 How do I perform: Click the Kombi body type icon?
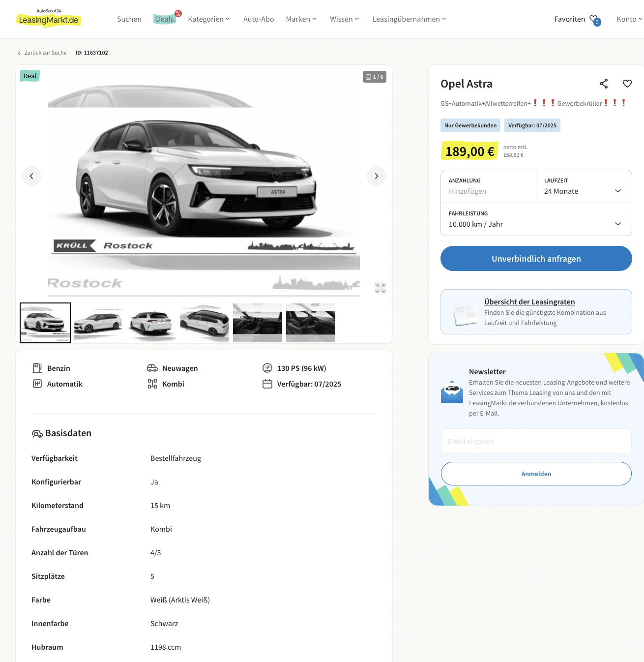tap(152, 384)
